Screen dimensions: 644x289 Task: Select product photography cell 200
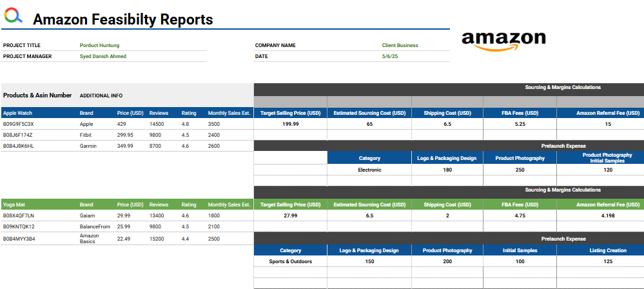pyautogui.click(x=447, y=261)
